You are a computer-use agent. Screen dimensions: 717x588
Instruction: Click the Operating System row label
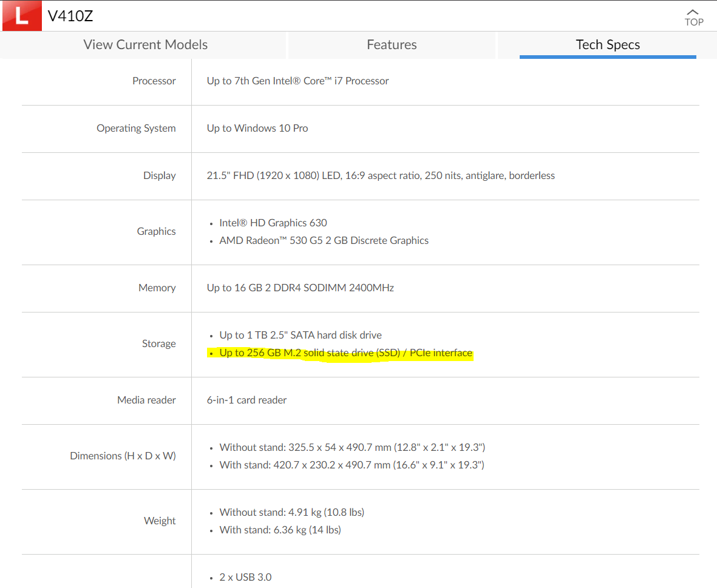click(x=136, y=128)
